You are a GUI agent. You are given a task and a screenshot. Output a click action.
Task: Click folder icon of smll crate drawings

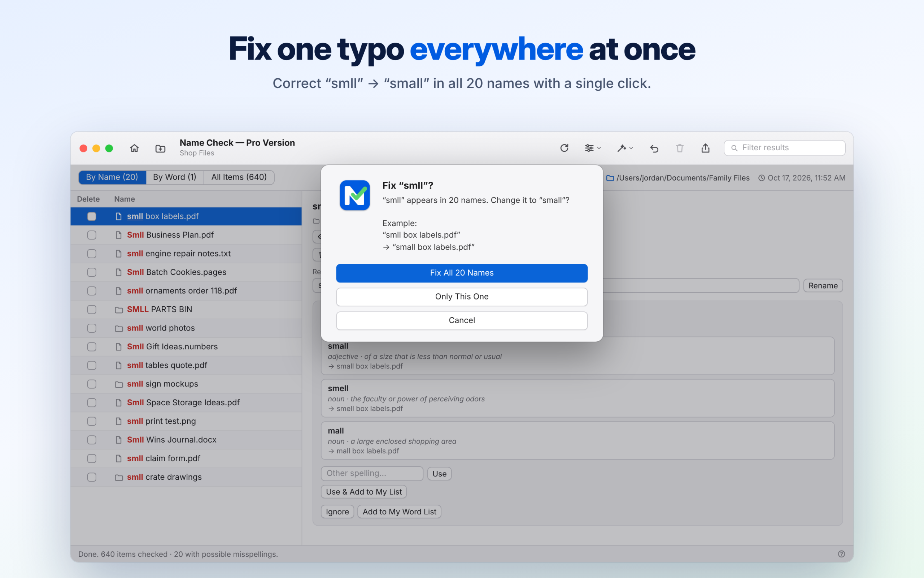point(119,478)
